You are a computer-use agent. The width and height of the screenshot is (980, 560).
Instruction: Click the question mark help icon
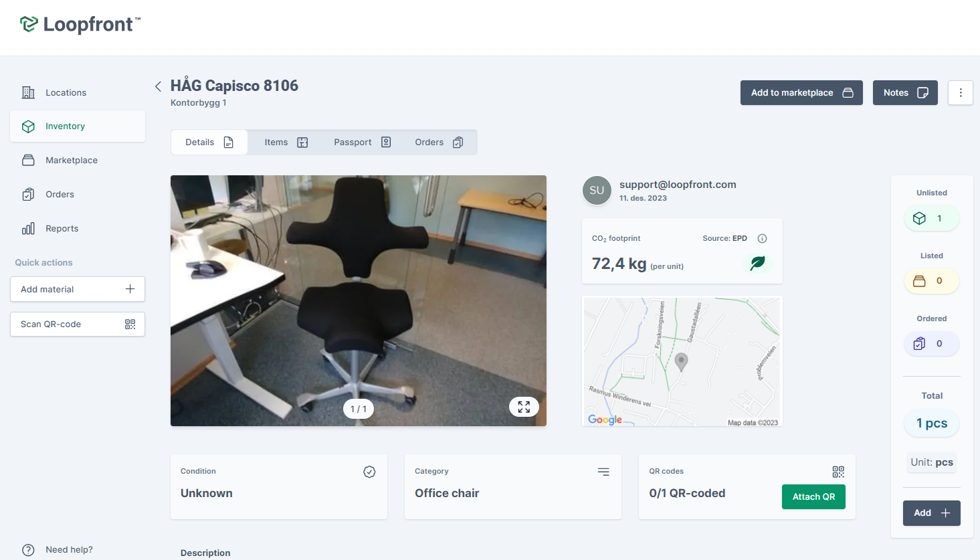pyautogui.click(x=28, y=550)
